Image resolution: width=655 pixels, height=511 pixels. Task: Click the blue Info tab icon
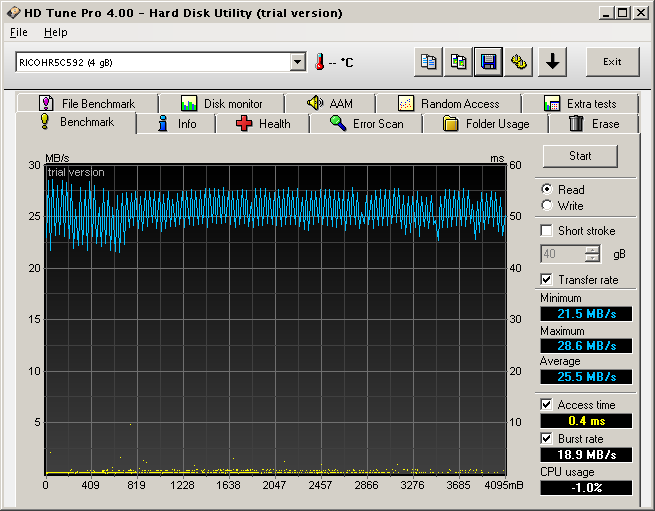[x=163, y=124]
